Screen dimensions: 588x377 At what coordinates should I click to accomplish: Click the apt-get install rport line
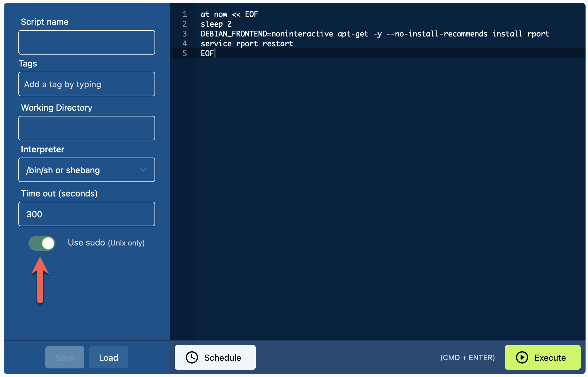click(375, 34)
